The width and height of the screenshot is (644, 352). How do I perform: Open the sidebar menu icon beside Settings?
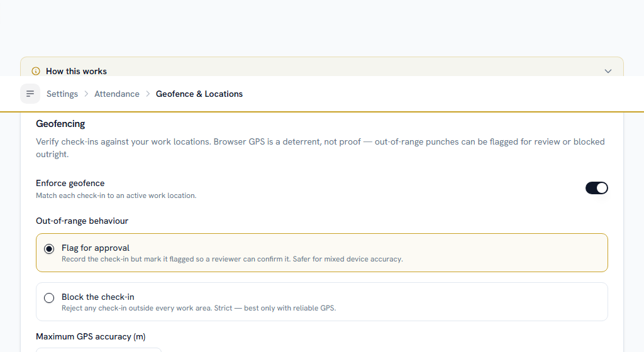pyautogui.click(x=30, y=94)
